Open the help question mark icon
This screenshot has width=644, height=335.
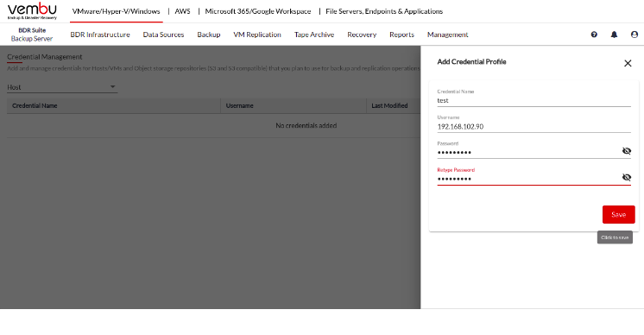click(x=594, y=35)
